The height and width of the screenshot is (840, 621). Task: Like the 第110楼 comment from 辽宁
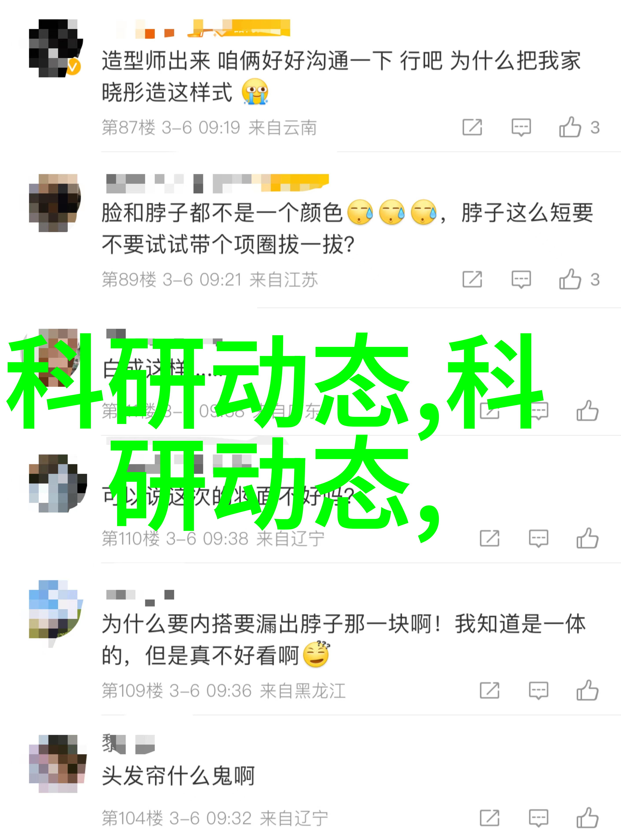(x=588, y=538)
